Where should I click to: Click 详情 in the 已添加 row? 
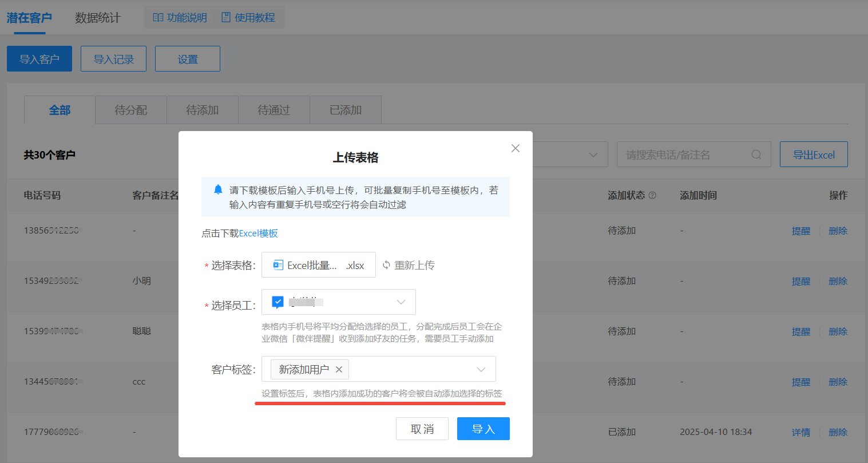801,432
